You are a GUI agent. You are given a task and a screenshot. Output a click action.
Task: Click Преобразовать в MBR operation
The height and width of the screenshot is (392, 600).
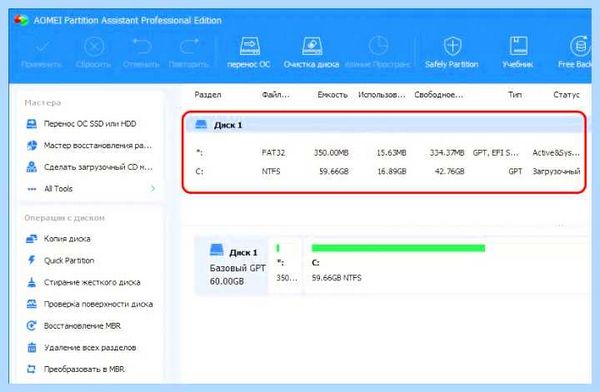pyautogui.click(x=75, y=369)
